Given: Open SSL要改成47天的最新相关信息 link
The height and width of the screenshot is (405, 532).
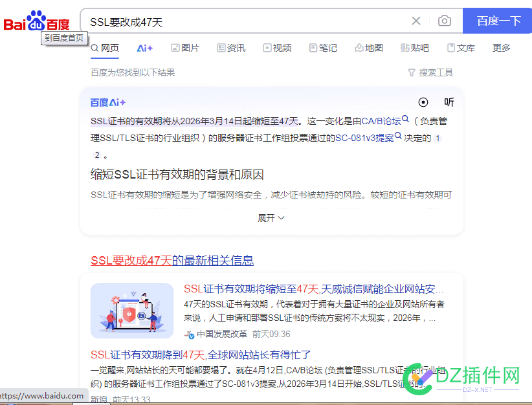Looking at the screenshot, I should point(172,261).
